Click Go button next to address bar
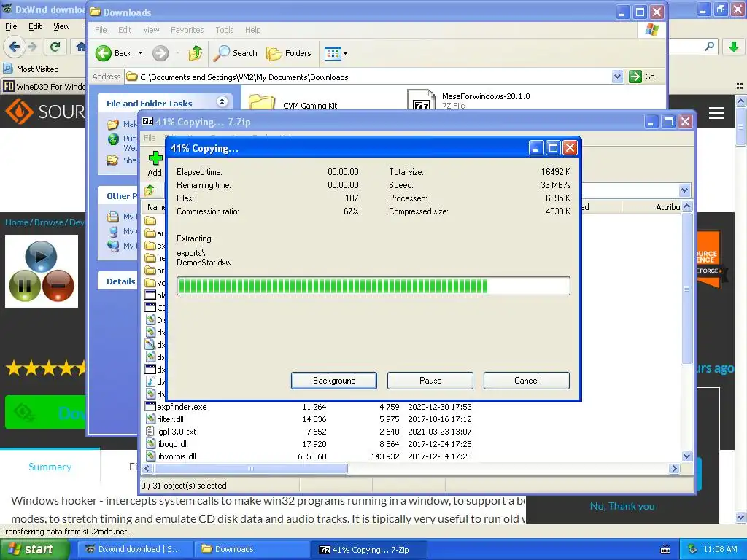747x560 pixels. (642, 77)
